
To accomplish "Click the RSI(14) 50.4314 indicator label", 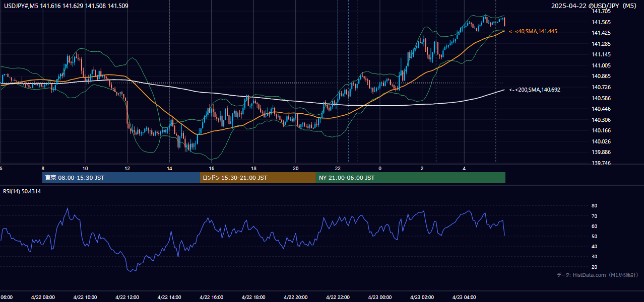I will (22, 191).
